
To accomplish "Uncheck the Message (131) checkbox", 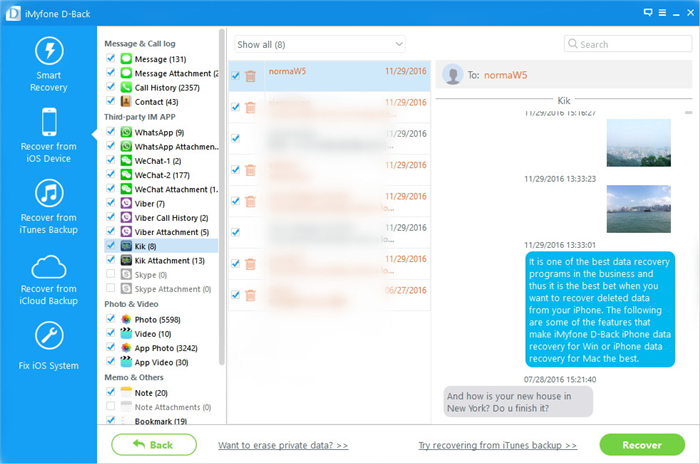I will (111, 58).
